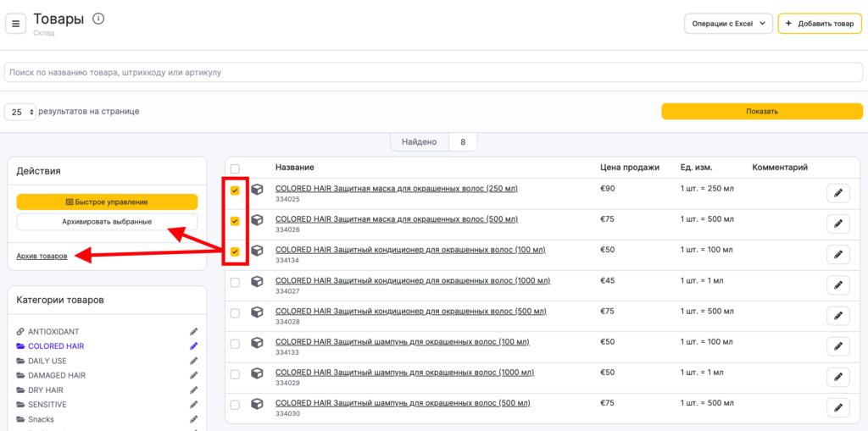The height and width of the screenshot is (431, 868).
Task: Toggle the select-all checkbox in table header
Action: coord(235,169)
